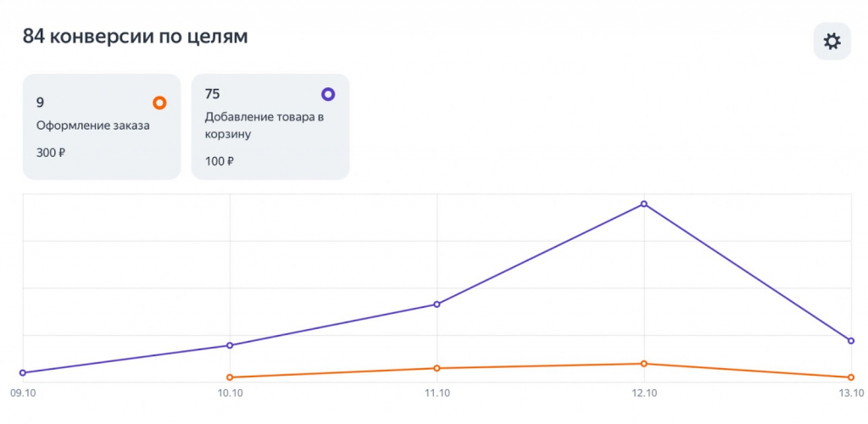The width and height of the screenshot is (868, 424).
Task: Click the purple peak point at 12.10
Action: point(644,204)
